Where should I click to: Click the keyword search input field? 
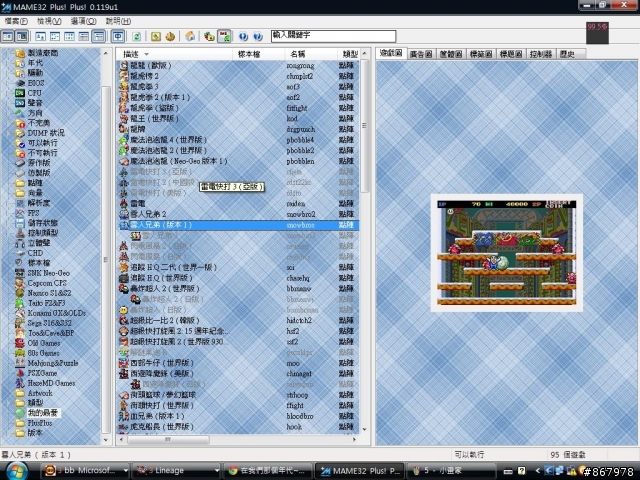click(333, 36)
